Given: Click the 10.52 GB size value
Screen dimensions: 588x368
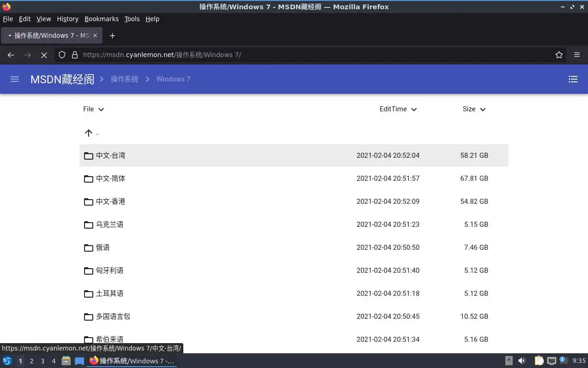Looking at the screenshot, I should pos(474,316).
